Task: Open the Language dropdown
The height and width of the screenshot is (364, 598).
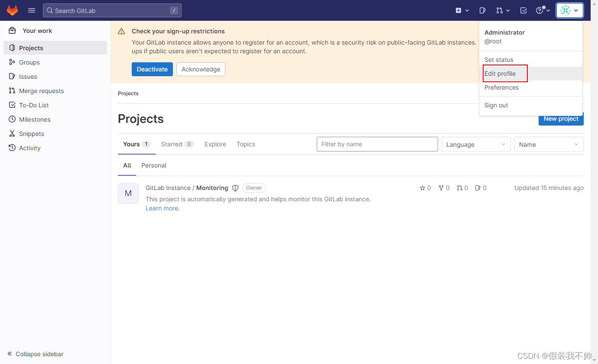Action: (x=476, y=145)
